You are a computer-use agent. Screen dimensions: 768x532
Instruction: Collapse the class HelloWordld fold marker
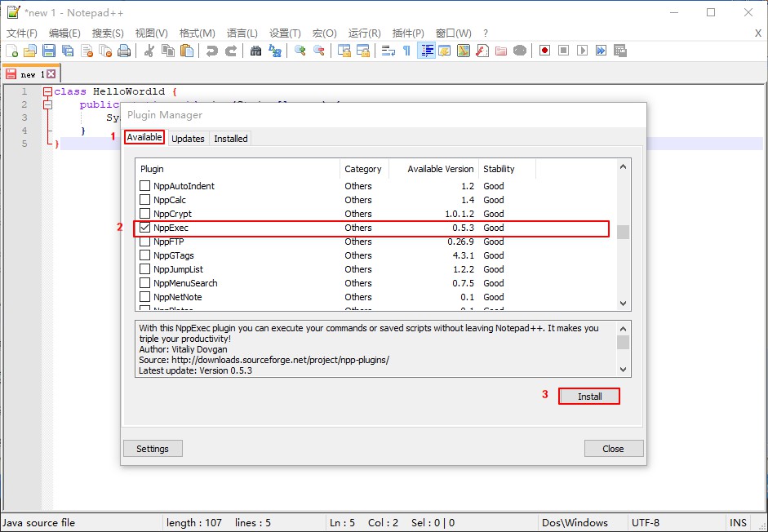click(x=47, y=91)
